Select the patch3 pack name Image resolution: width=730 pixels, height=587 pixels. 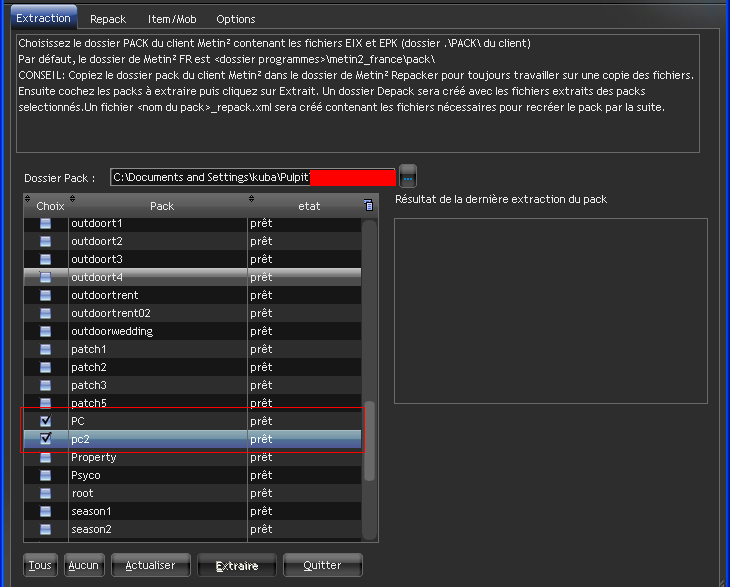tap(89, 385)
